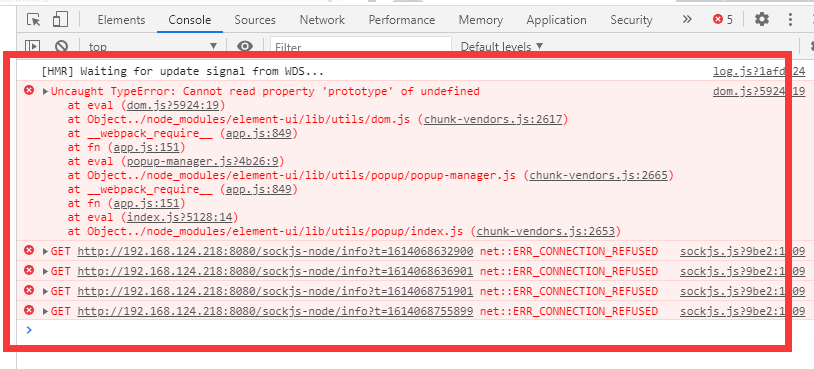Show more tabs with the chevron
This screenshot has width=814, height=369.
pos(687,20)
